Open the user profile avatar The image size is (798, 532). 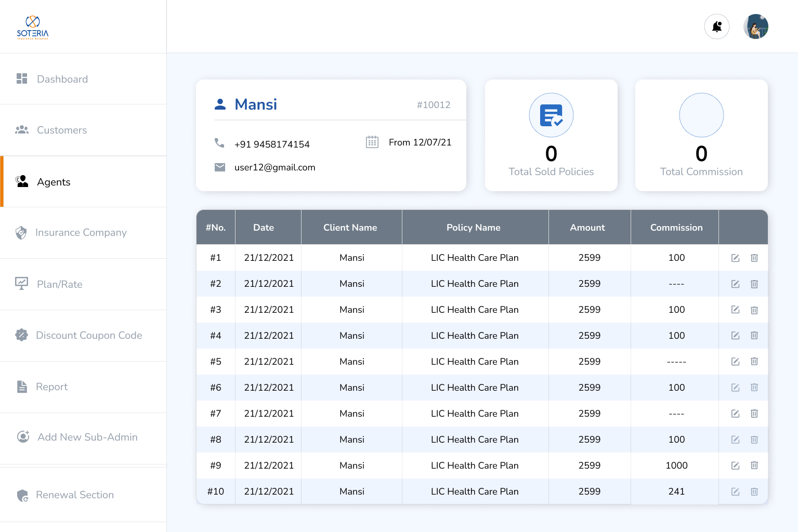tap(755, 26)
